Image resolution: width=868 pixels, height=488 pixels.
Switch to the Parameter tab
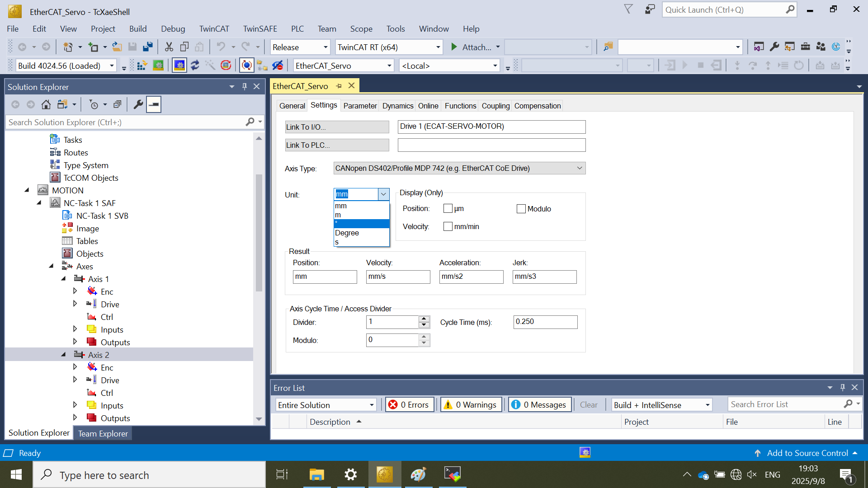pos(360,106)
